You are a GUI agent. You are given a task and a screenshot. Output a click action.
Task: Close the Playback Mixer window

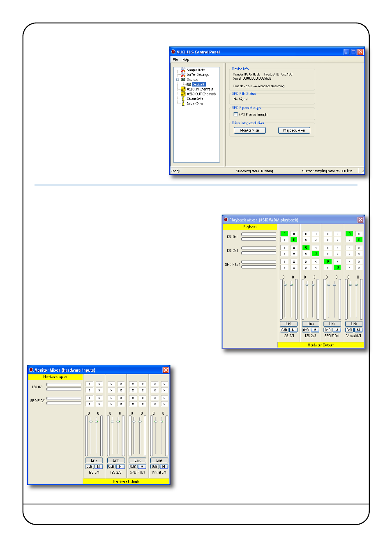pos(360,220)
